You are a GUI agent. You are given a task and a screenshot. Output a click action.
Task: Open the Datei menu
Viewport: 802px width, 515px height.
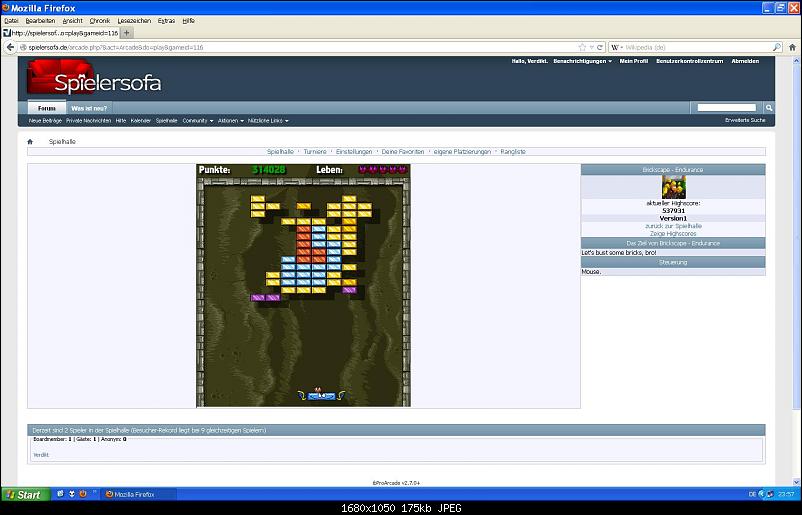(11, 21)
